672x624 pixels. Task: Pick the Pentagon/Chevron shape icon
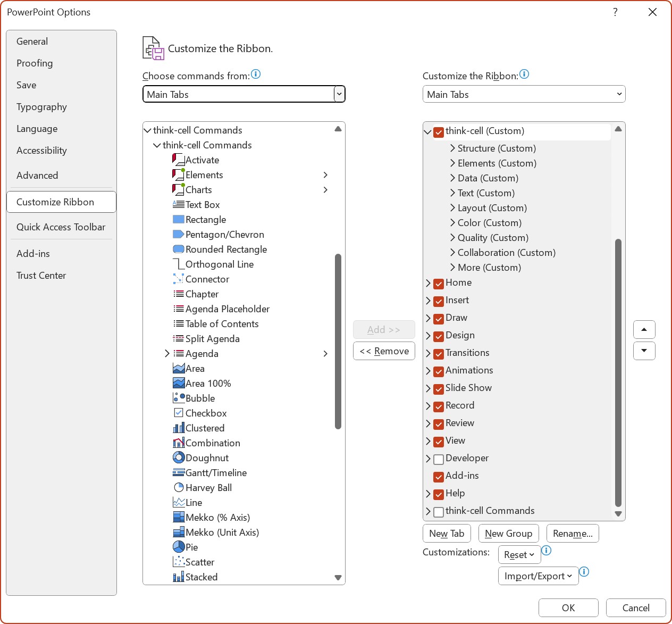(178, 234)
